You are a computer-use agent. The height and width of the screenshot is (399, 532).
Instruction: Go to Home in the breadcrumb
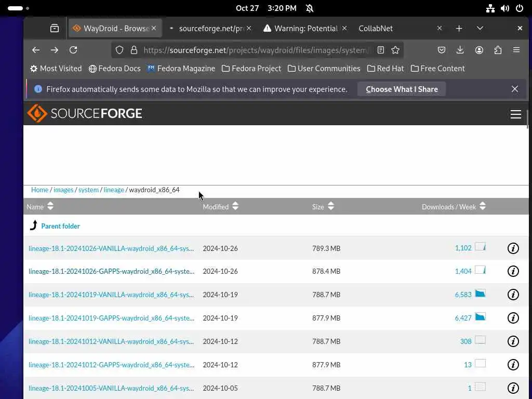[39, 190]
